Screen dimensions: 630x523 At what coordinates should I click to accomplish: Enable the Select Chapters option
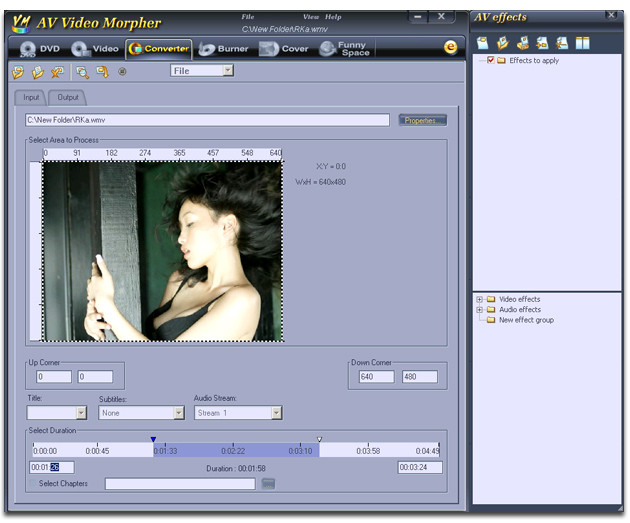(33, 484)
